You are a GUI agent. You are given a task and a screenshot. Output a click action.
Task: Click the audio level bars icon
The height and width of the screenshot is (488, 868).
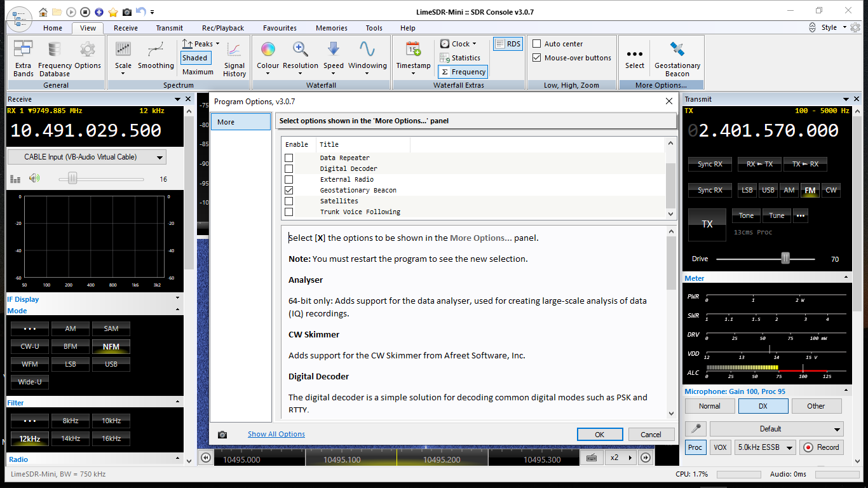[15, 179]
